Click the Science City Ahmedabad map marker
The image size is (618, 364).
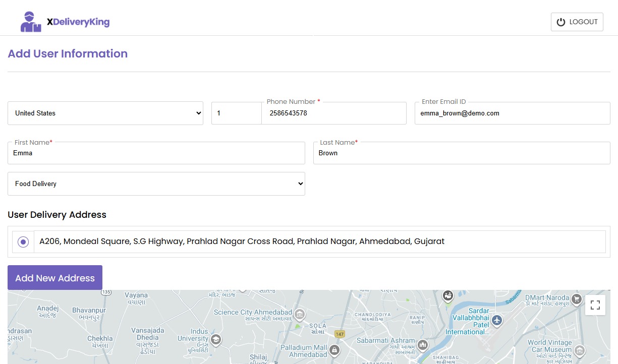(300, 315)
